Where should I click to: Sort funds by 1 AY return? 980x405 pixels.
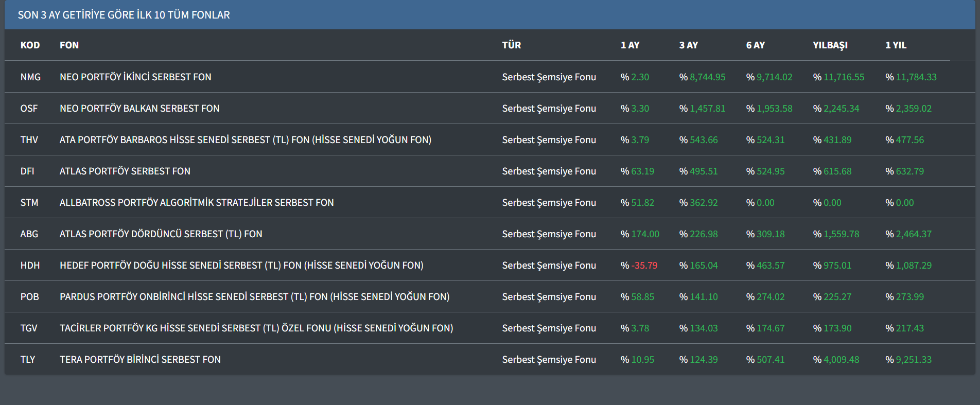coord(629,45)
